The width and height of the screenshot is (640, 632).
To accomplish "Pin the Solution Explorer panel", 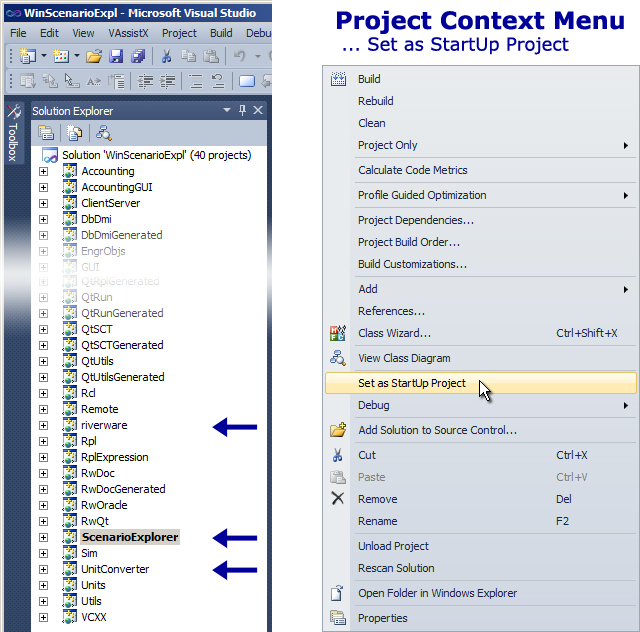I will [x=242, y=110].
